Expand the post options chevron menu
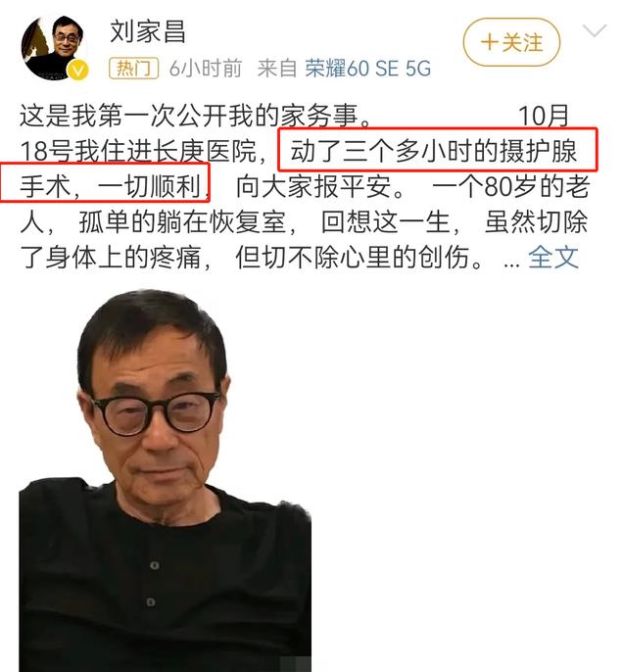 (595, 31)
